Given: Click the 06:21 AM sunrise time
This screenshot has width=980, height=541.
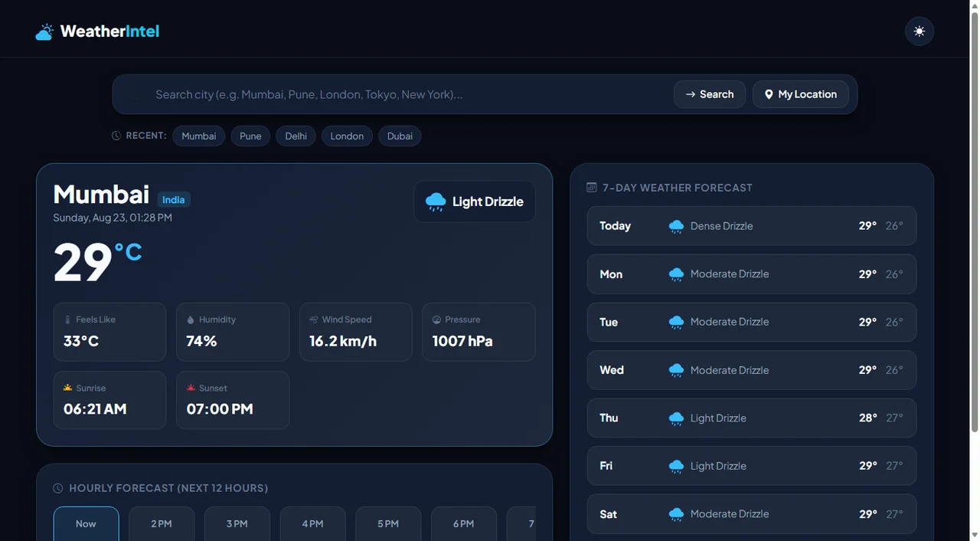Looking at the screenshot, I should [95, 409].
